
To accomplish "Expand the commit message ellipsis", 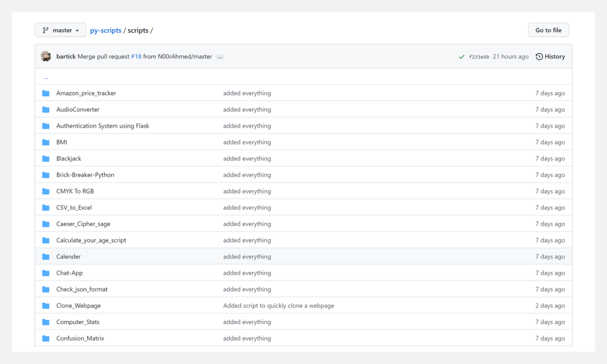I will 220,57.
